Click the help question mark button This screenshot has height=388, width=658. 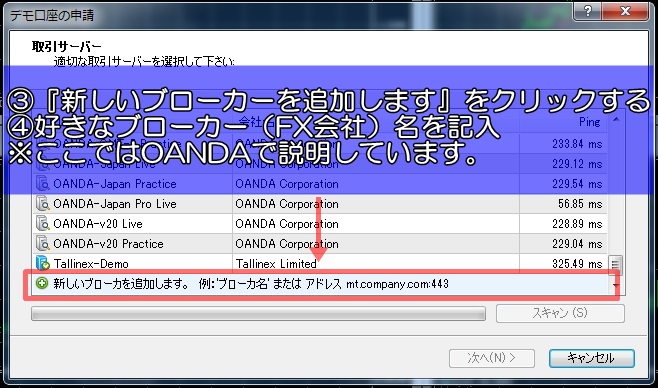click(x=588, y=11)
